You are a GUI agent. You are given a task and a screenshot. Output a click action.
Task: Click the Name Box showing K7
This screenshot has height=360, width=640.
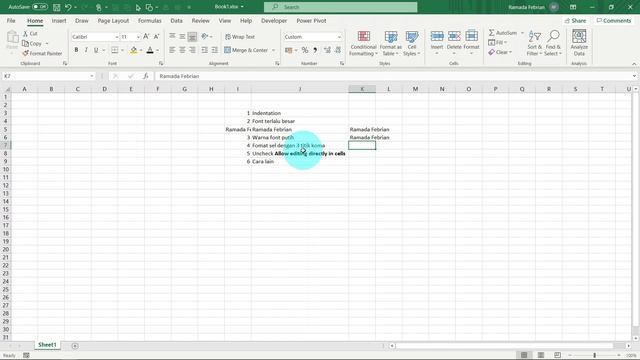pyautogui.click(x=48, y=76)
